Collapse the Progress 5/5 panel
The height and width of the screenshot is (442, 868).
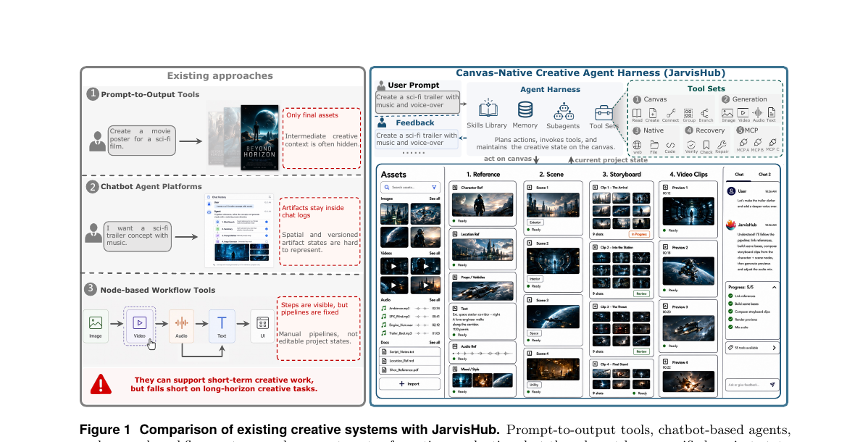pos(774,288)
